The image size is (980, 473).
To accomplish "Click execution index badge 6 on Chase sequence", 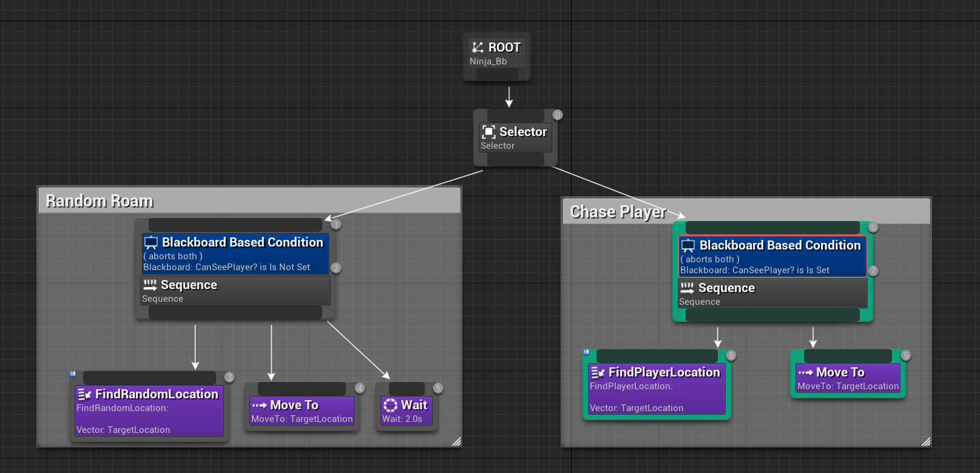I will (x=873, y=227).
